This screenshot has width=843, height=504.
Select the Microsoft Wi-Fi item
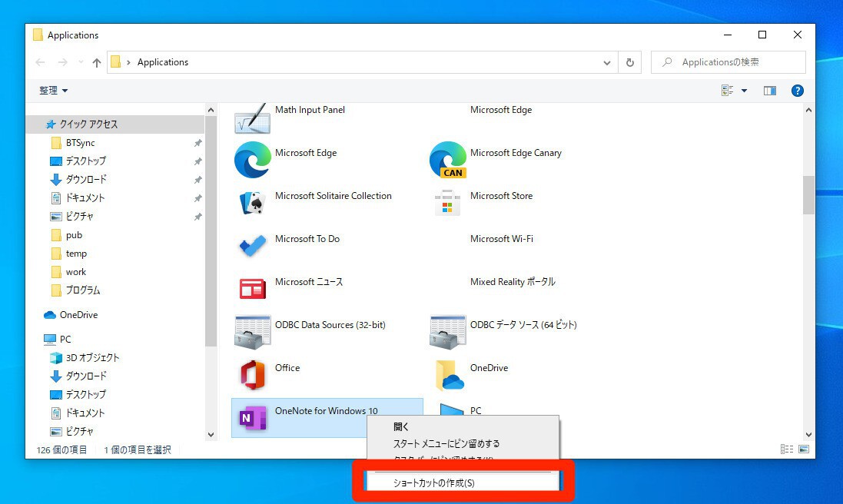coord(502,239)
